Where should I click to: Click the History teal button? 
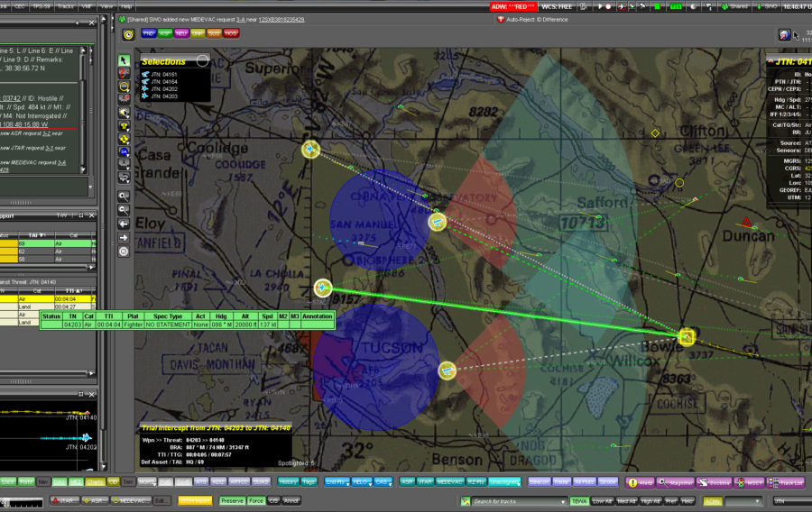click(x=288, y=482)
